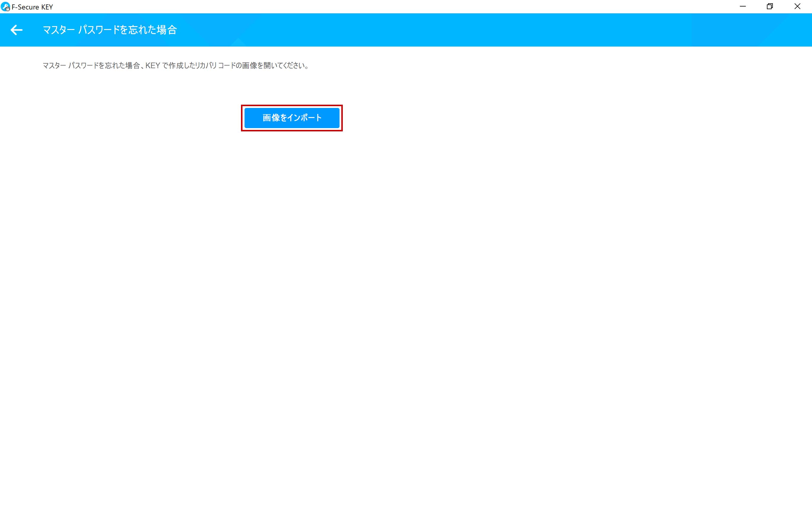The height and width of the screenshot is (516, 812).
Task: Minimize the F-Secure KEY window
Action: tap(743, 7)
